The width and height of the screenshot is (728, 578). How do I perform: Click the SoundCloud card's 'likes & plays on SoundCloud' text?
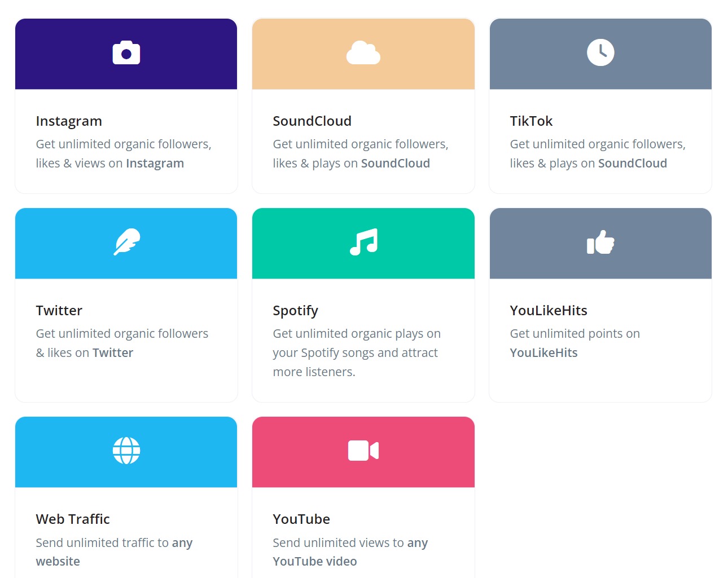point(352,164)
